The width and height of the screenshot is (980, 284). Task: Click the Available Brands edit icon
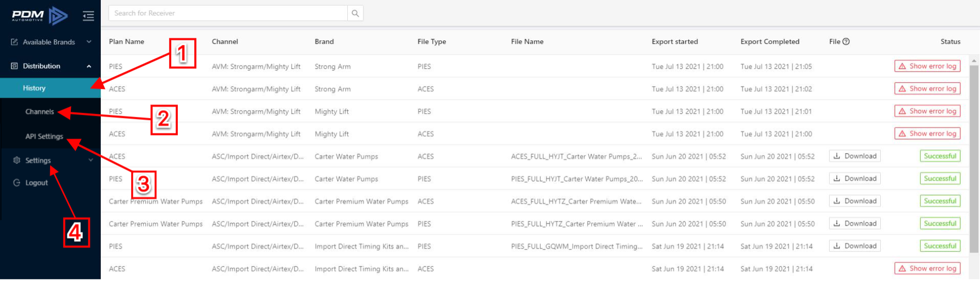14,42
